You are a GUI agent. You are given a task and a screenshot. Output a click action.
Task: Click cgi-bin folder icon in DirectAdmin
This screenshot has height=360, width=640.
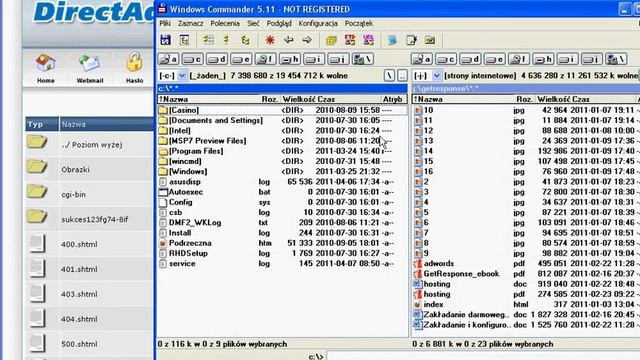tap(37, 192)
